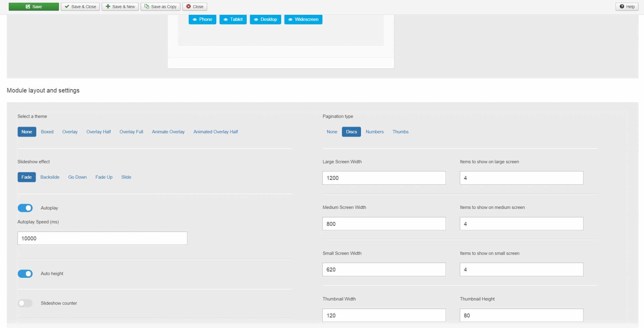644x328 pixels.
Task: Select the Overlay Full theme
Action: pyautogui.click(x=131, y=132)
